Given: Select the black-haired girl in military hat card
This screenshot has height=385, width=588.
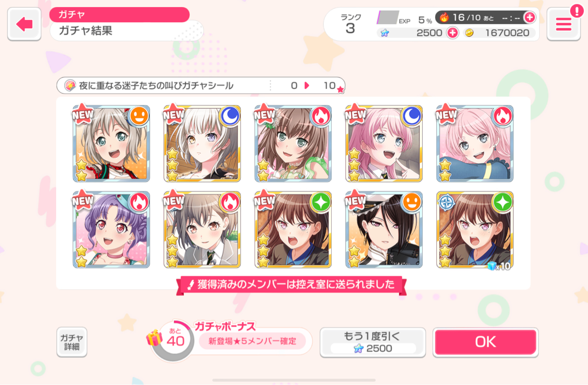Looking at the screenshot, I should click(384, 230).
